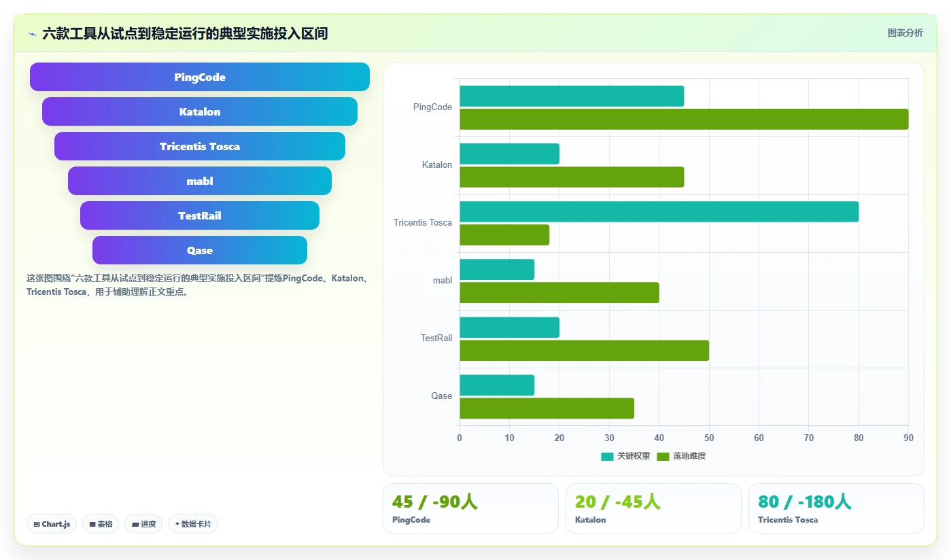The image size is (951, 560).
Task: Click the Tricentis Tosca teal bar
Action: 659,211
